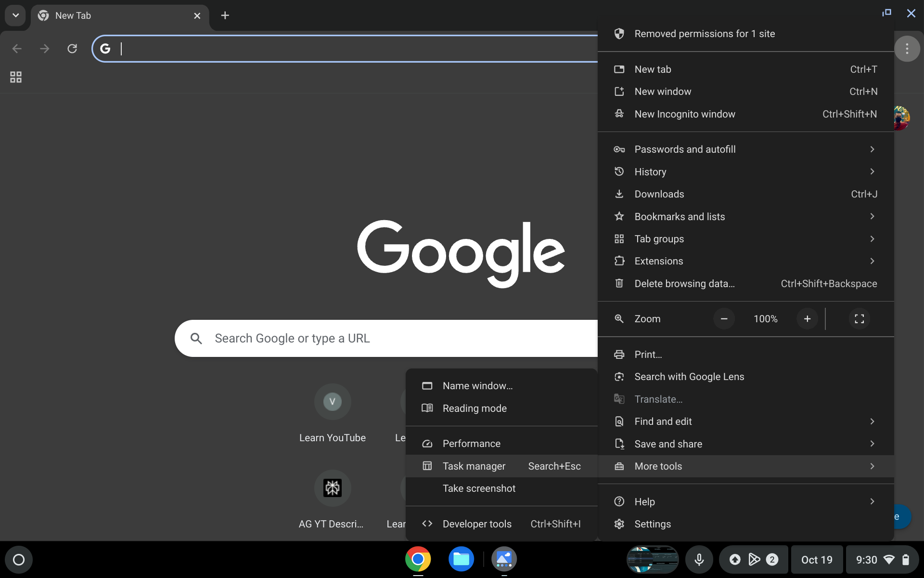Select New tab in the Chrome menu

[x=745, y=69]
